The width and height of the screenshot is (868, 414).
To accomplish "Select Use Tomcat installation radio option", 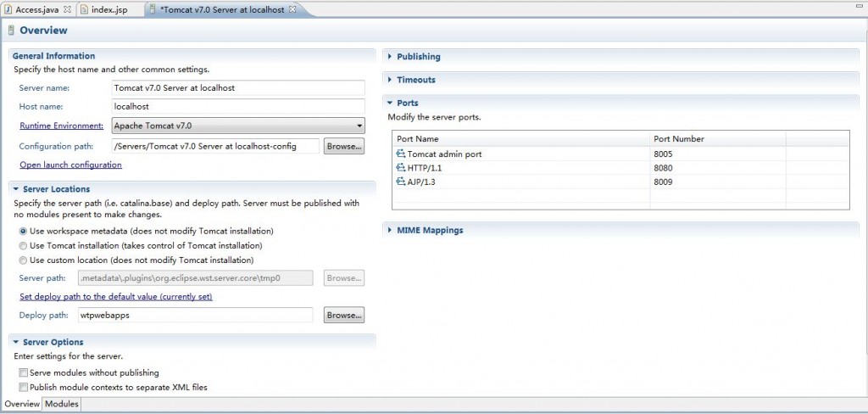I will point(23,245).
